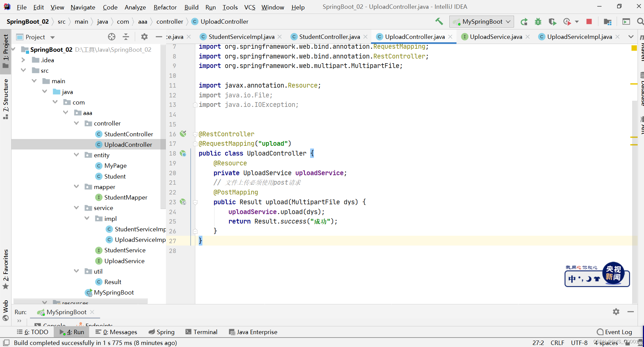
Task: Click the run anything terminal icon in toolbar
Action: coord(626,22)
